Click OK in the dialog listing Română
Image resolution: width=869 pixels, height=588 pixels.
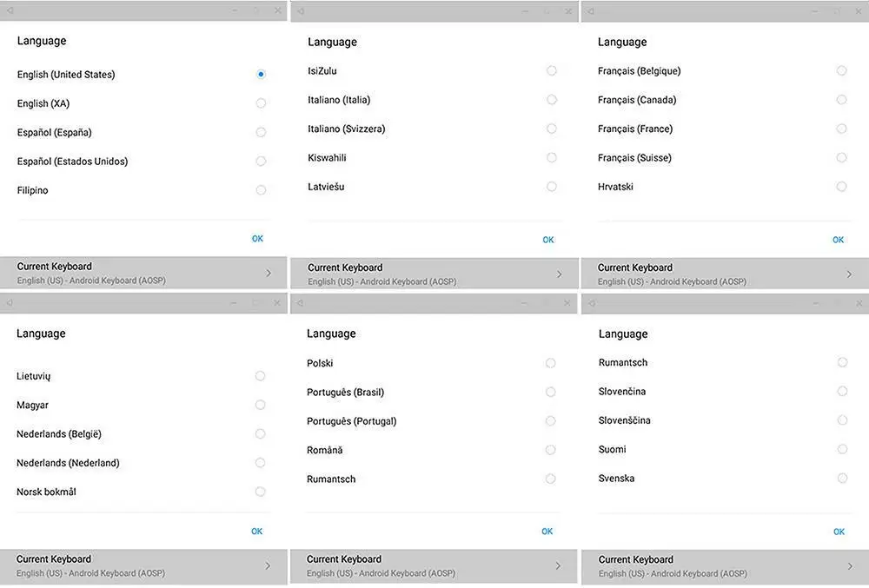pyautogui.click(x=547, y=531)
